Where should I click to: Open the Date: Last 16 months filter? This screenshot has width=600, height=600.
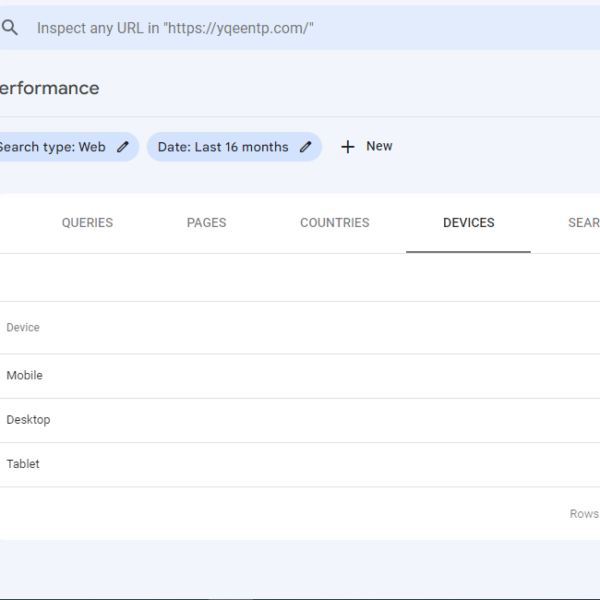tap(234, 147)
